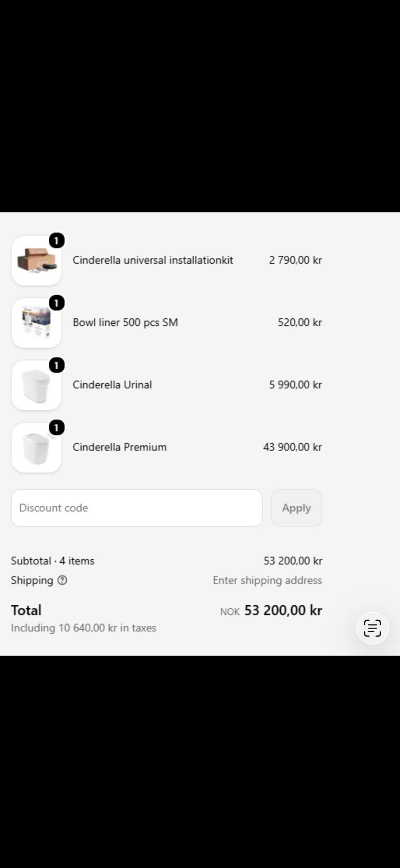Viewport: 400px width, 868px height.
Task: Click the Enter shipping address text
Action: coord(267,580)
